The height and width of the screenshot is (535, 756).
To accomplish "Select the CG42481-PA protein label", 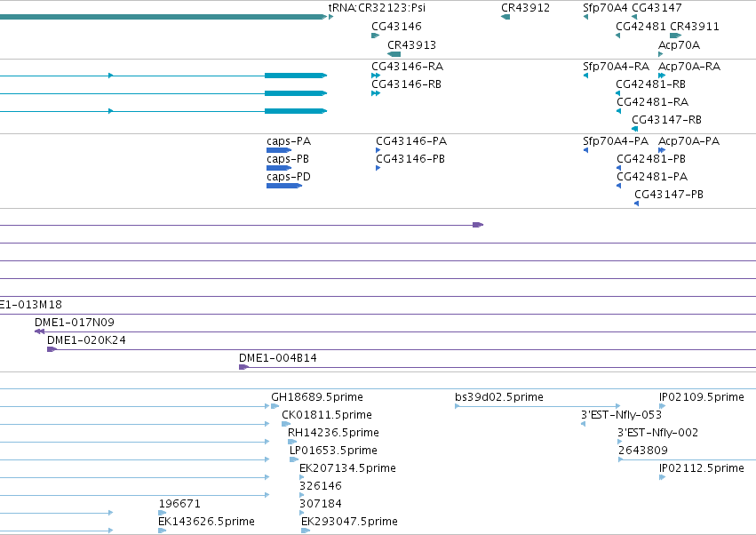I will pyautogui.click(x=652, y=177).
